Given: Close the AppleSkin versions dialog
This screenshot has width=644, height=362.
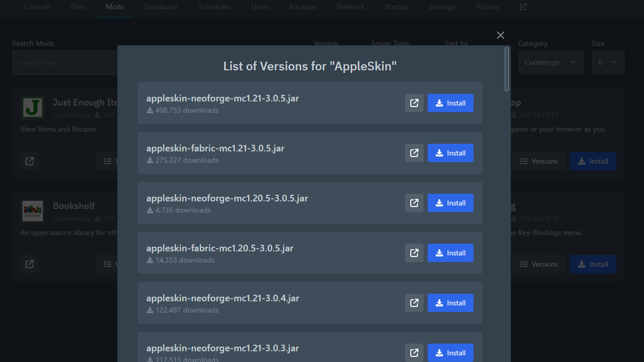Looking at the screenshot, I should click(500, 35).
